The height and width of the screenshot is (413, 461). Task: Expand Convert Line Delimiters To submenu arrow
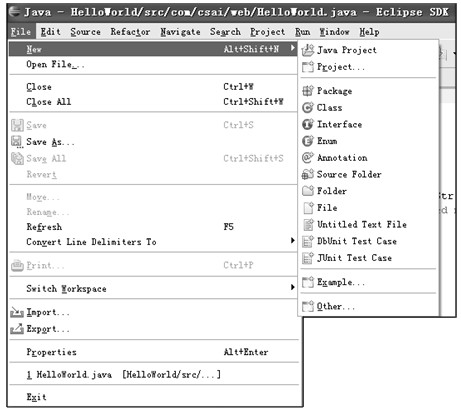pos(292,241)
